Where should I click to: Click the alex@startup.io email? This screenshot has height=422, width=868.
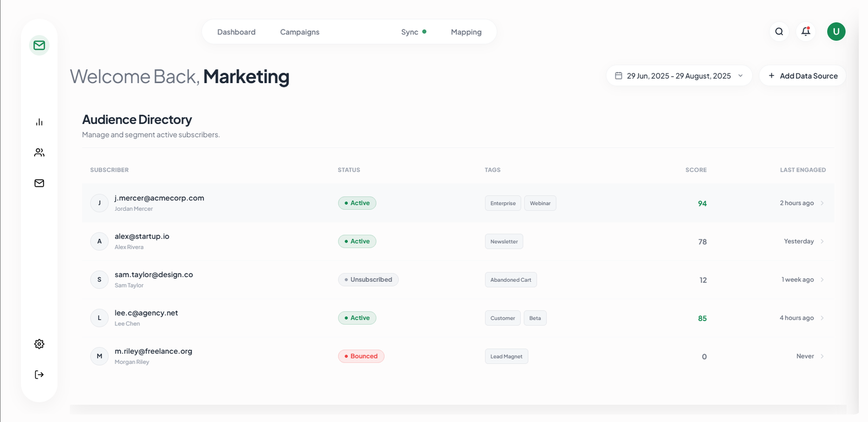click(142, 236)
